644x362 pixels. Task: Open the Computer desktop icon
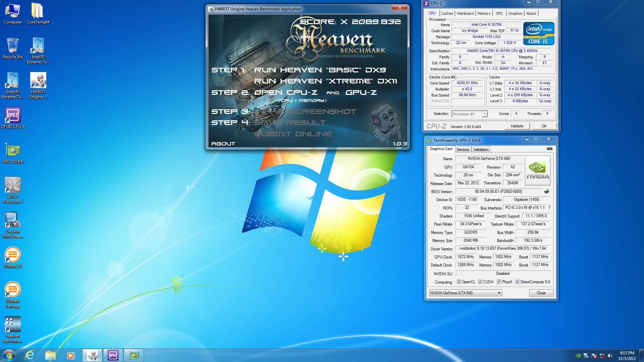pyautogui.click(x=13, y=14)
